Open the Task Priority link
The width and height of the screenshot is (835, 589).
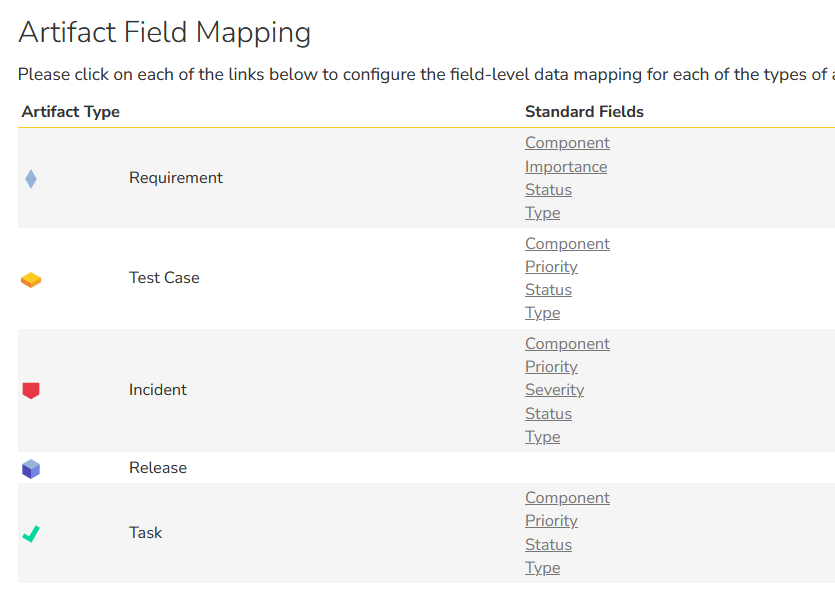551,520
